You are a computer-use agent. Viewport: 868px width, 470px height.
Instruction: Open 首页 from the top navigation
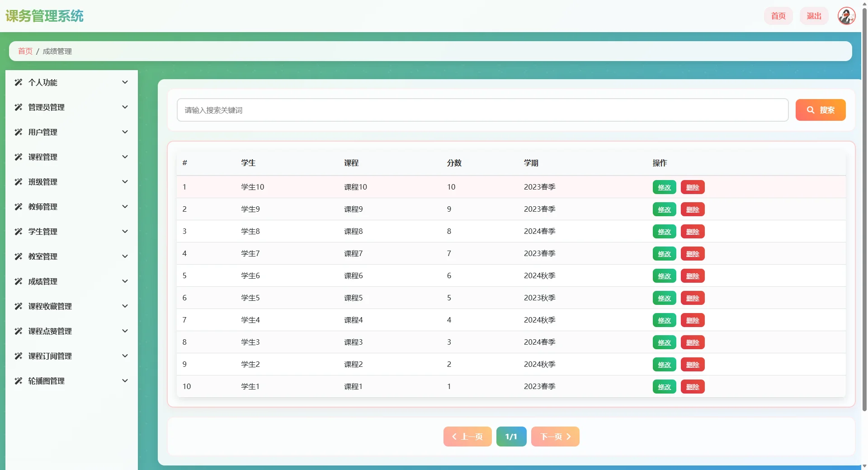[778, 16]
